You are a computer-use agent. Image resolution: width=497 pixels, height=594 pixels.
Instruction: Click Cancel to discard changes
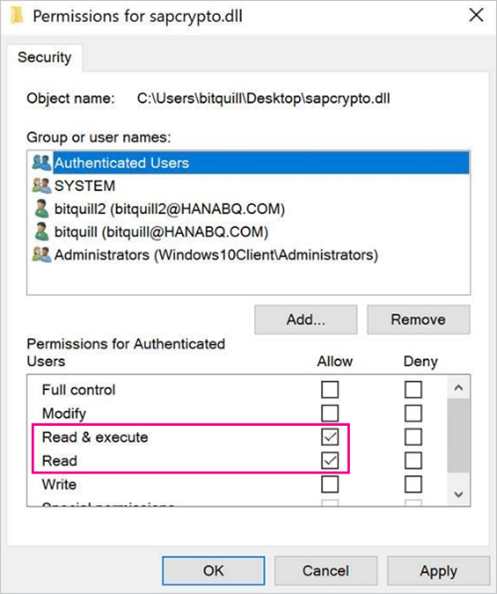(326, 571)
